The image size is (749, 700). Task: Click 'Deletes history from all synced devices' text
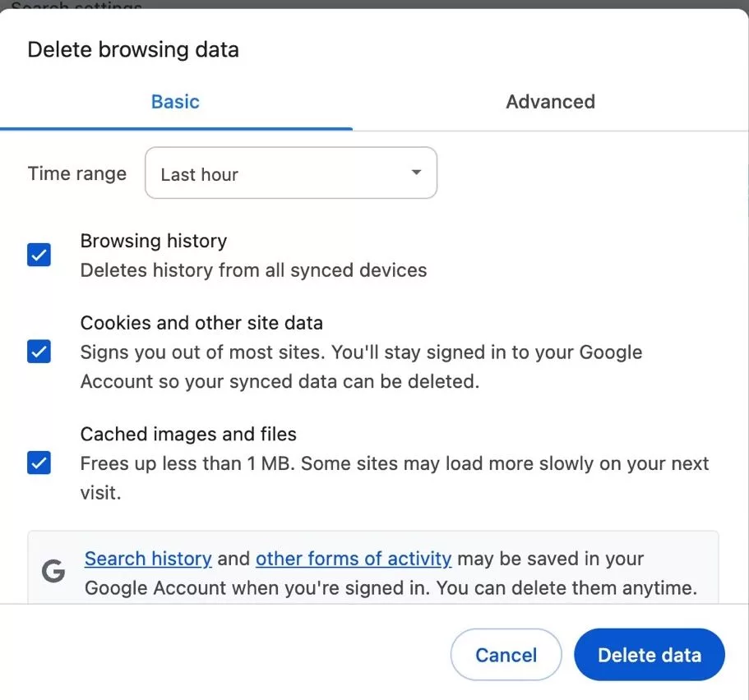tap(254, 270)
